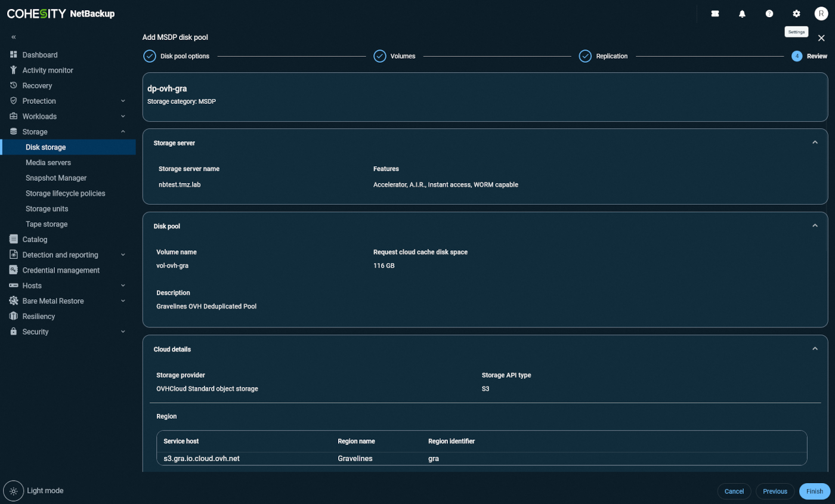Click the Previous button
Screen dimensions: 835x504
pyautogui.click(x=775, y=491)
